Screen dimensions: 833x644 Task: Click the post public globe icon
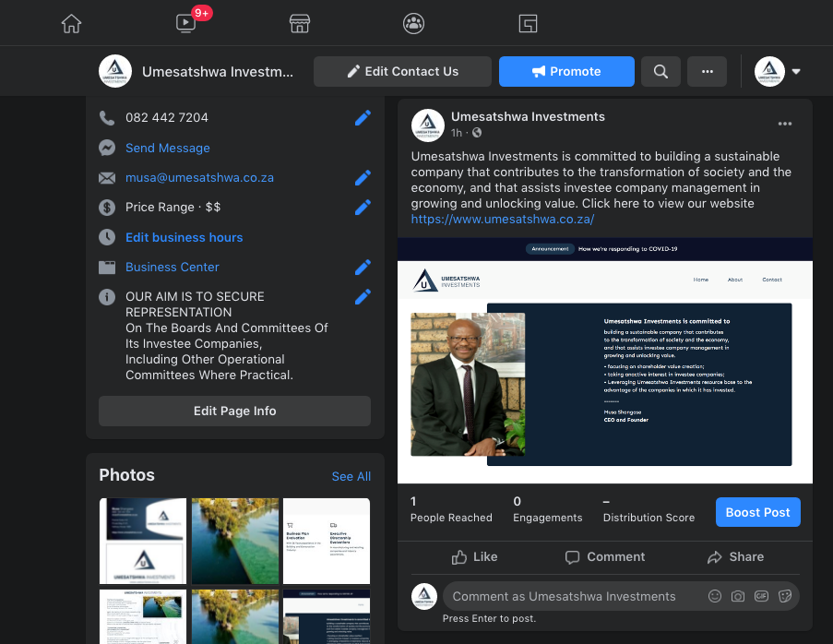(477, 133)
